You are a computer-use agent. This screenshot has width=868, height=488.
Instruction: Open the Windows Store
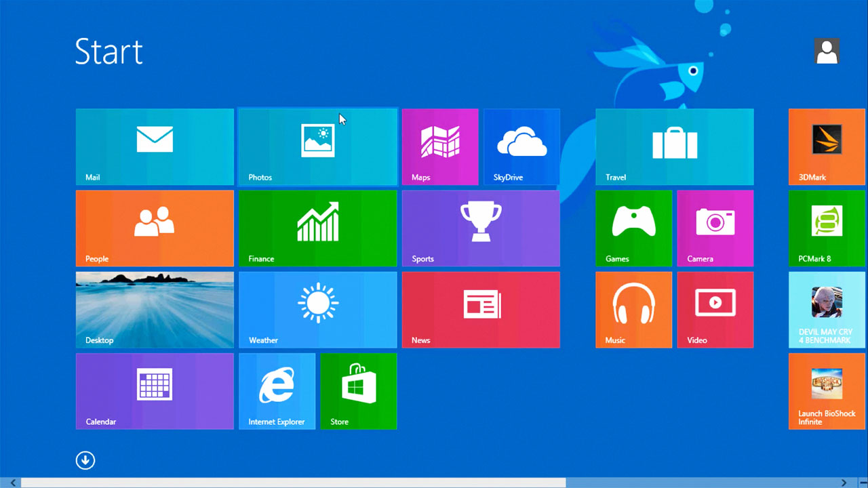(358, 391)
